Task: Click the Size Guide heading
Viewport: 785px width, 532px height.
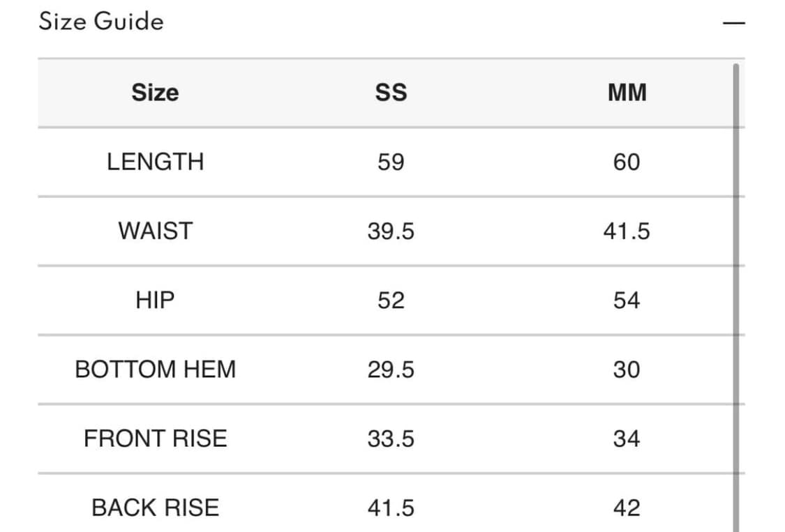Action: 101,22
